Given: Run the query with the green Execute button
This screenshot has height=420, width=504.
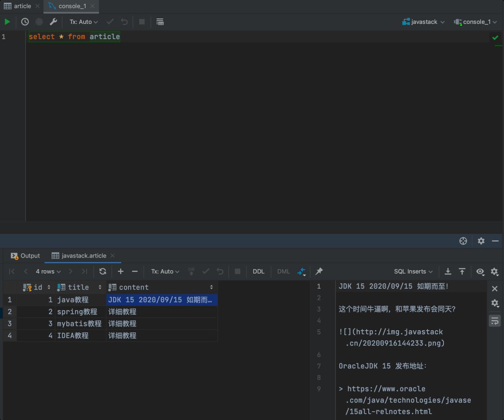Looking at the screenshot, I should click(x=7, y=22).
